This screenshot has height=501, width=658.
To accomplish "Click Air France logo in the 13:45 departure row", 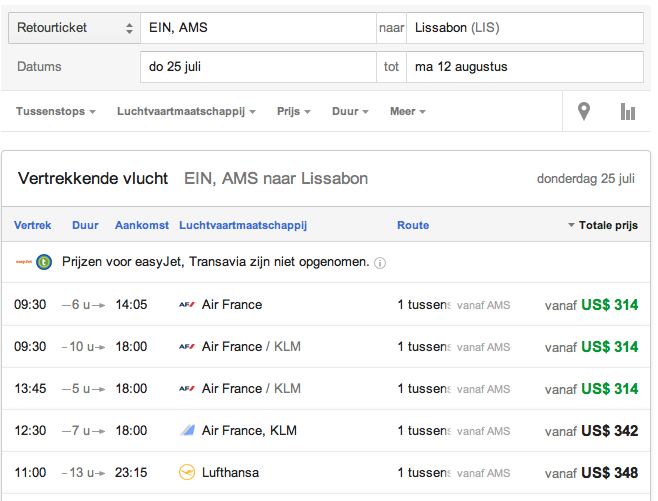I will 187,389.
